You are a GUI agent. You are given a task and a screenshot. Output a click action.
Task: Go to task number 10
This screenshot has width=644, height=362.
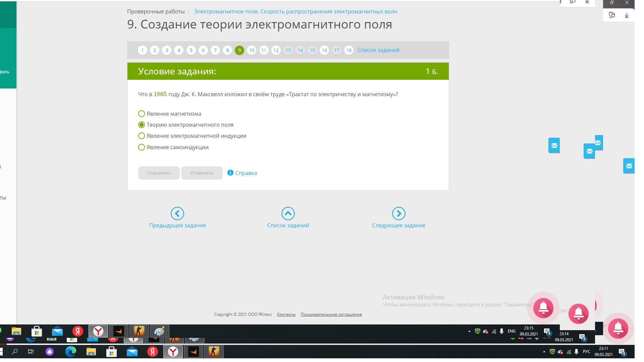tap(252, 50)
